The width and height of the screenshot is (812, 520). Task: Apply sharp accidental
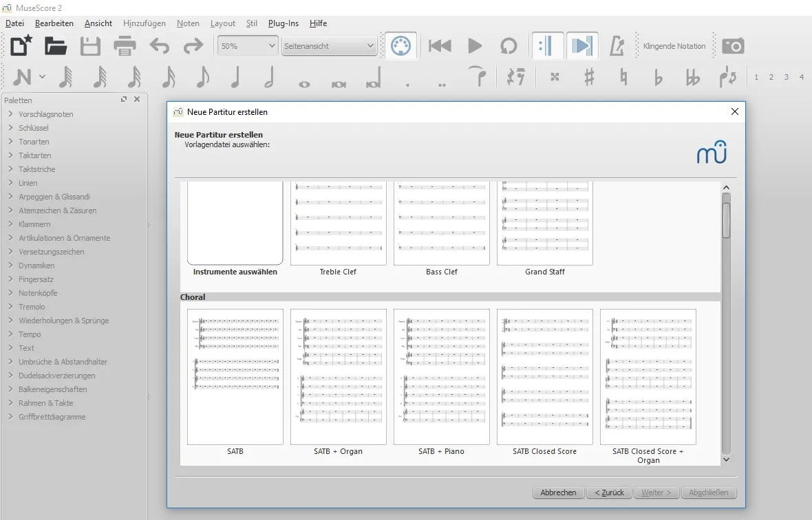tap(589, 77)
